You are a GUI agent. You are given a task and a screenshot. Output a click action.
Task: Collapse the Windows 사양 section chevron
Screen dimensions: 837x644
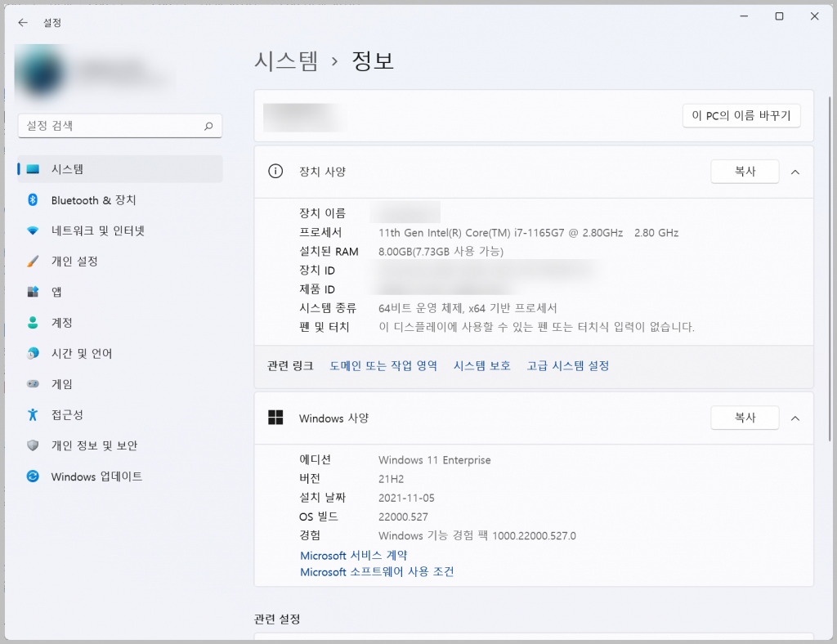click(795, 418)
